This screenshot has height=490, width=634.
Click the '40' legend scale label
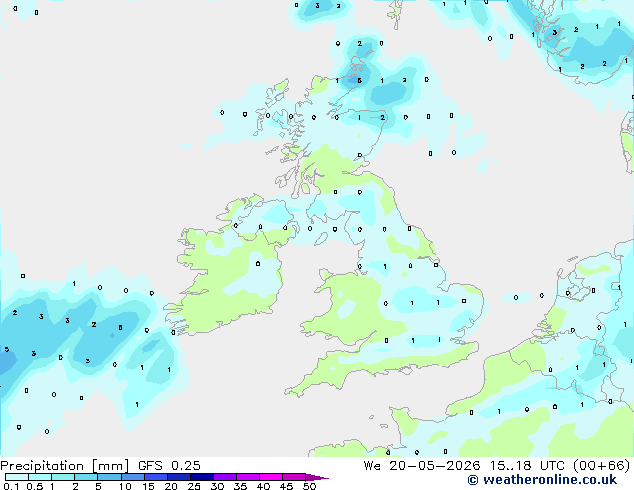(x=263, y=486)
